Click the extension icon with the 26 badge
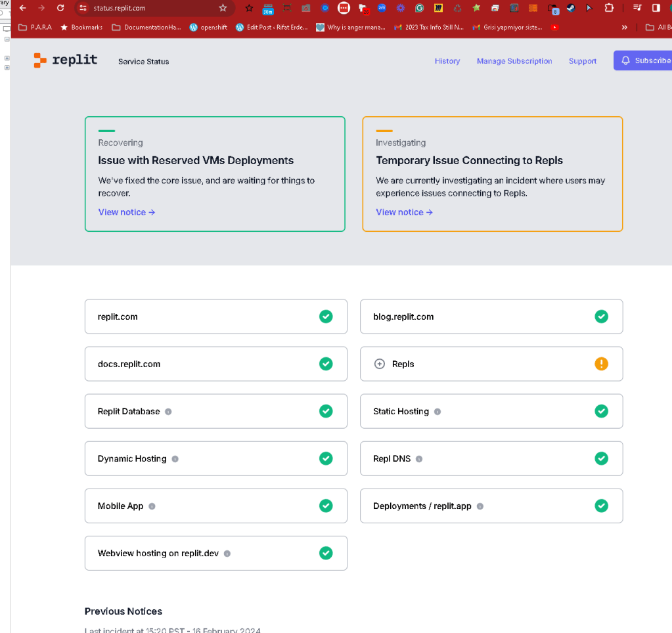 pos(363,9)
